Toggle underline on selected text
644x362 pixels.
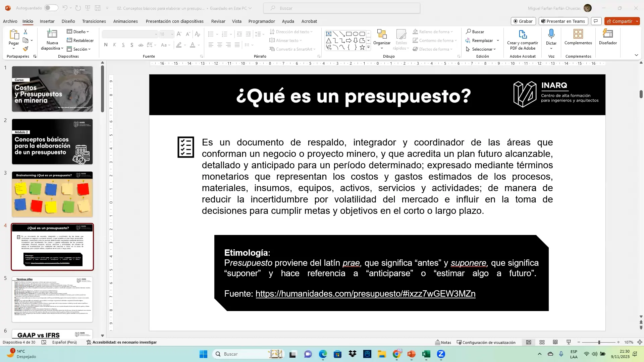tap(123, 45)
